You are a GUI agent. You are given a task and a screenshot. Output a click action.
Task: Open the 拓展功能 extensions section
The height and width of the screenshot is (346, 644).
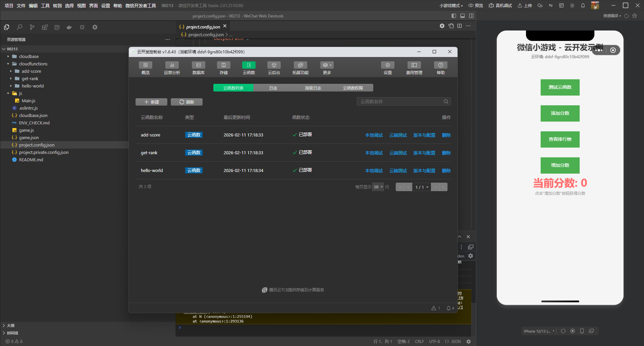click(301, 68)
